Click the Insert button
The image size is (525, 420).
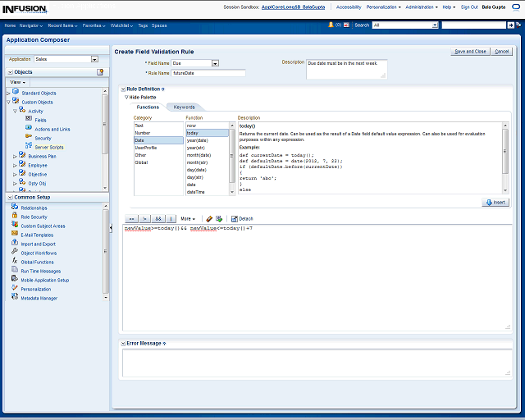(x=495, y=202)
